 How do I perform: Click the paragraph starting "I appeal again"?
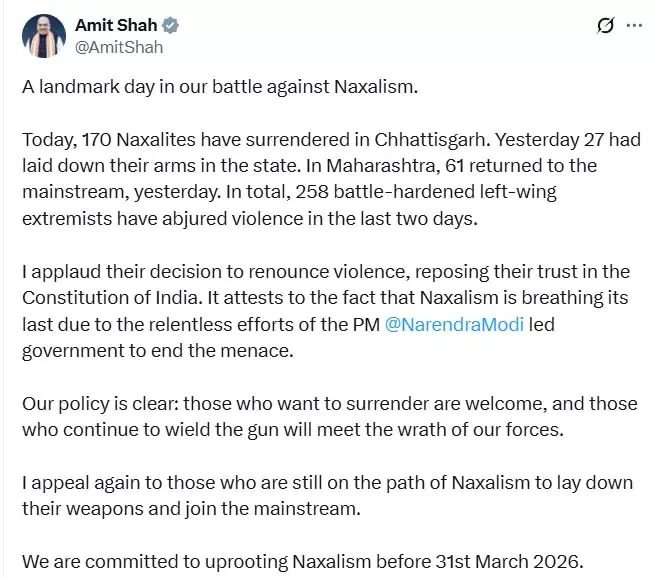coord(325,495)
